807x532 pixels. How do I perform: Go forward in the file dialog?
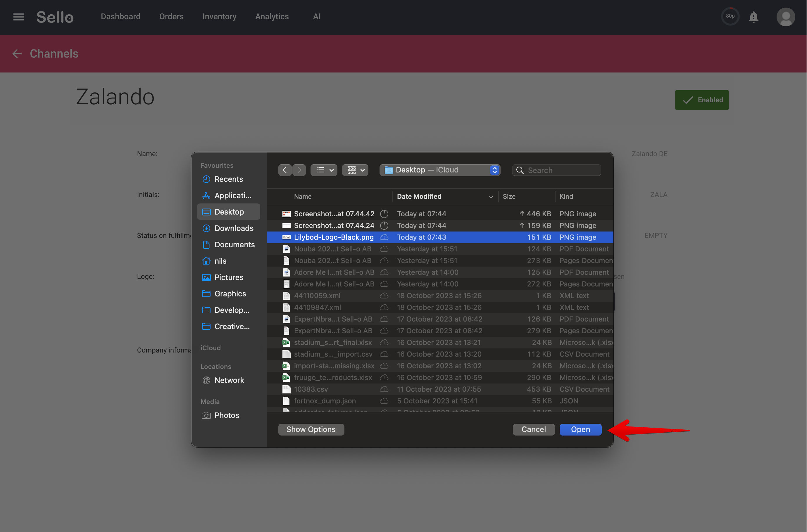click(x=299, y=170)
